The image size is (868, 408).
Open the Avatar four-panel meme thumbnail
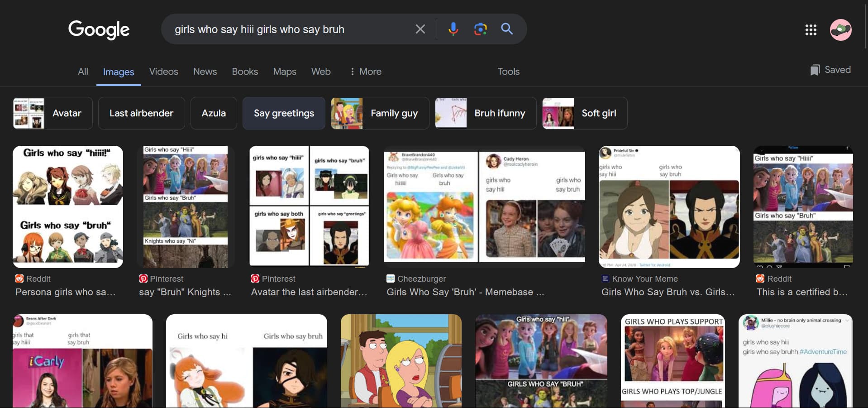click(309, 207)
